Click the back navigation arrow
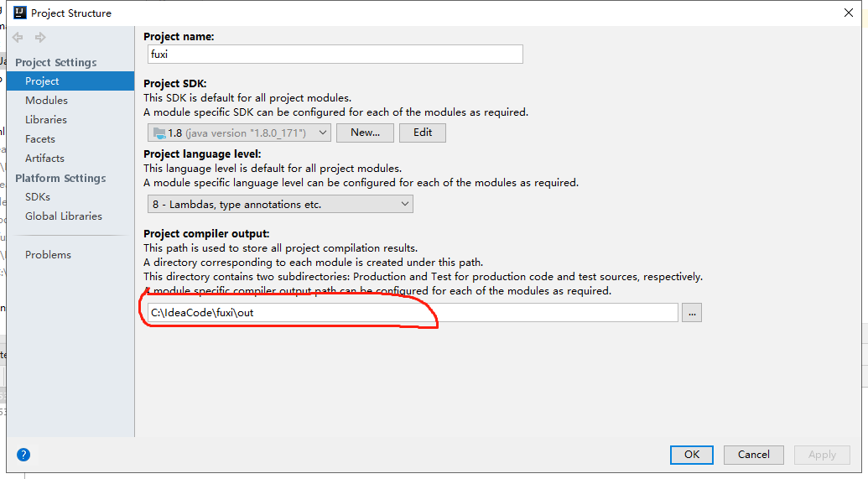This screenshot has width=868, height=479. point(18,38)
